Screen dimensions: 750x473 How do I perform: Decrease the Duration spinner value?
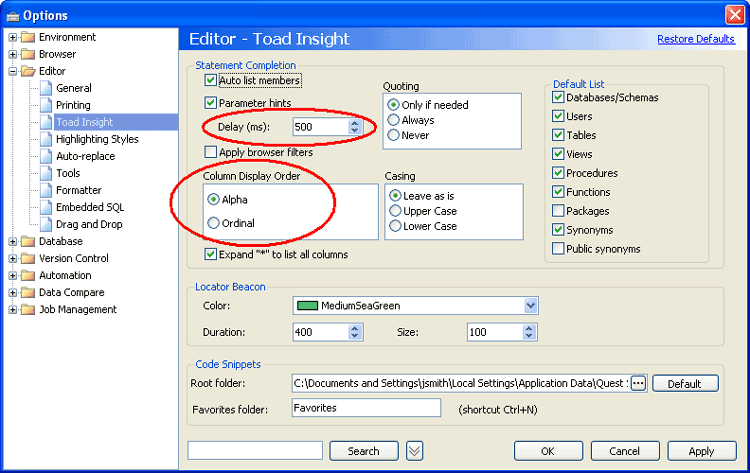click(354, 336)
